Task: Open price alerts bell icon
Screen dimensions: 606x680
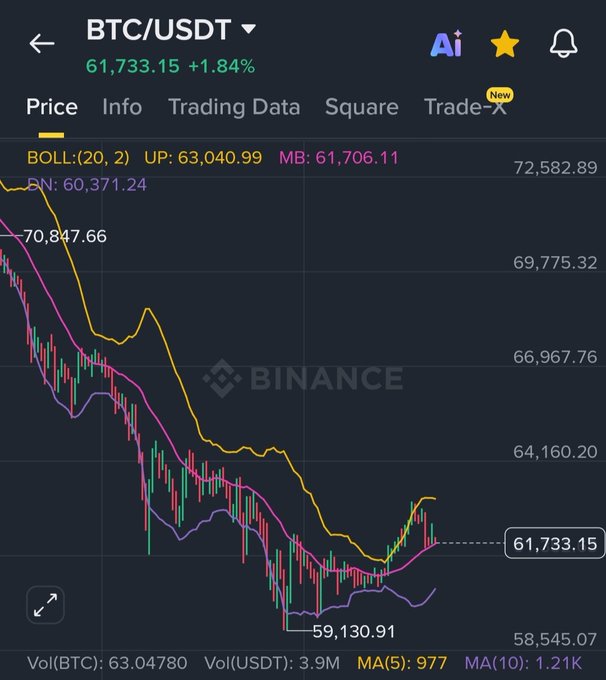Action: click(x=563, y=43)
